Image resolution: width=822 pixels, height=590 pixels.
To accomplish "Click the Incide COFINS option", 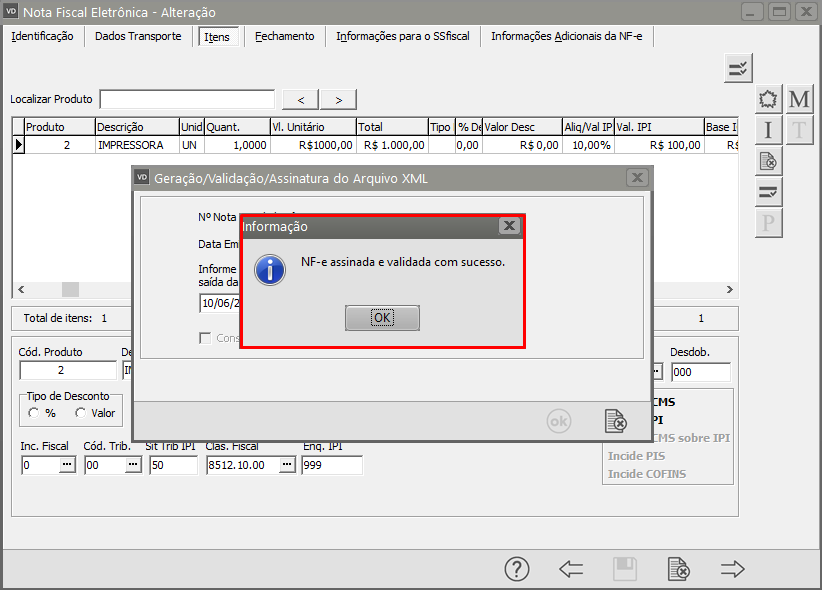I will 647,474.
